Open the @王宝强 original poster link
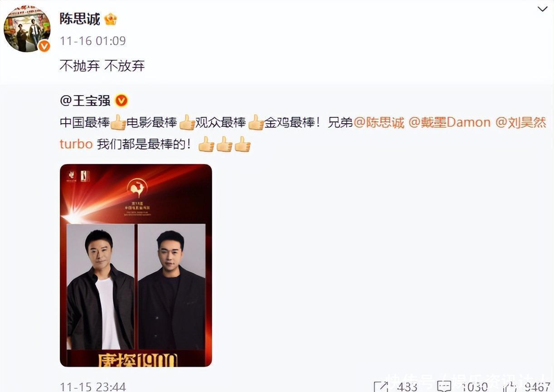The image size is (554, 392). [85, 100]
